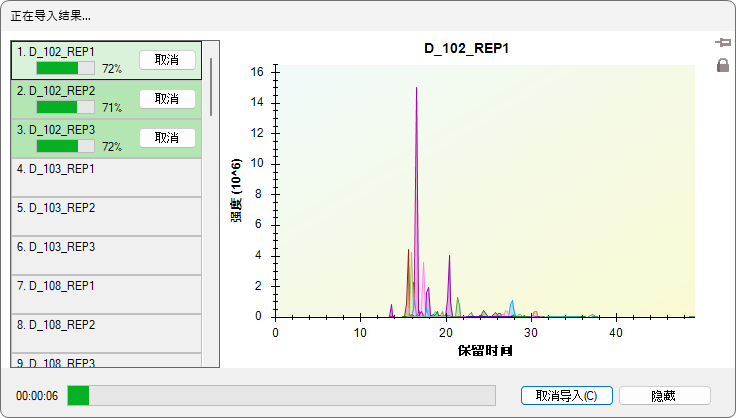
Task: Choose D_103_REP3 in the file list
Action: pyautogui.click(x=105, y=255)
